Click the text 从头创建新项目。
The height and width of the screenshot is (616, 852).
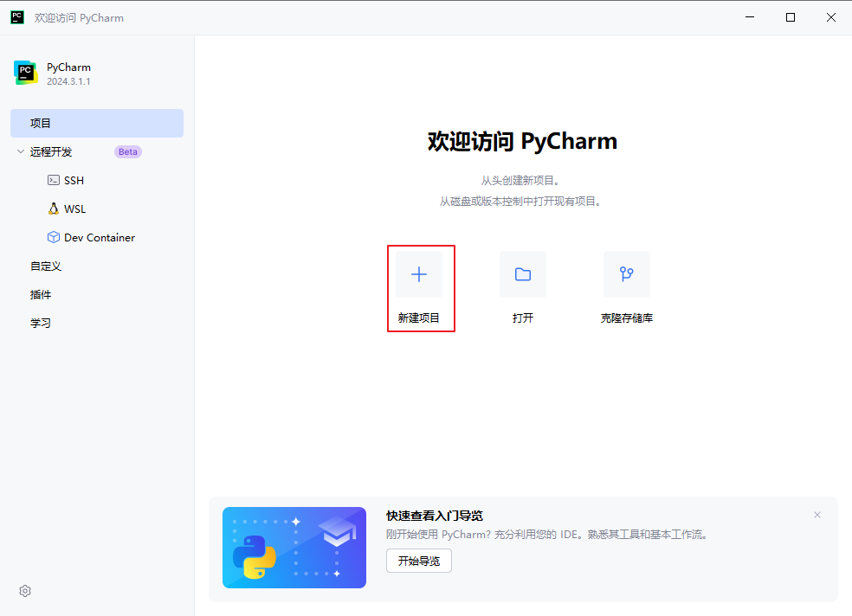point(520,181)
